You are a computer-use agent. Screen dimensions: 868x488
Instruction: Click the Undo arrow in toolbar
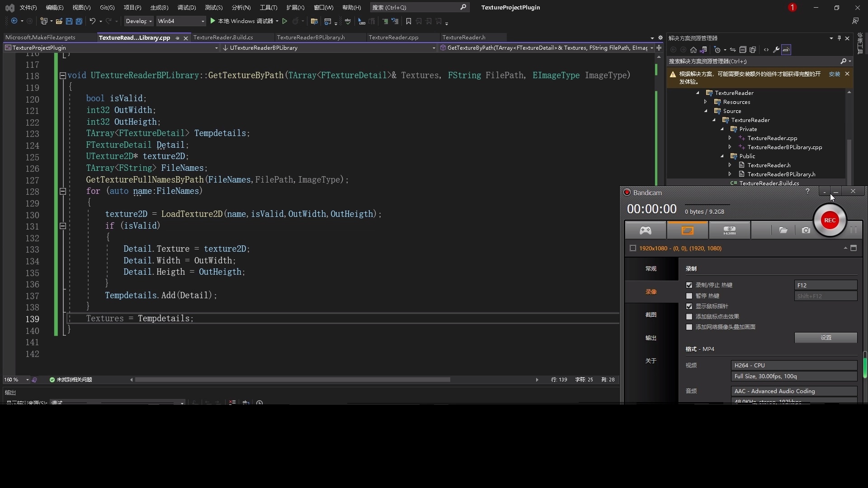coord(92,21)
